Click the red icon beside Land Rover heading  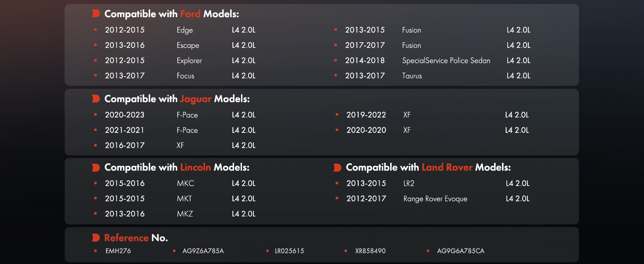(337, 168)
